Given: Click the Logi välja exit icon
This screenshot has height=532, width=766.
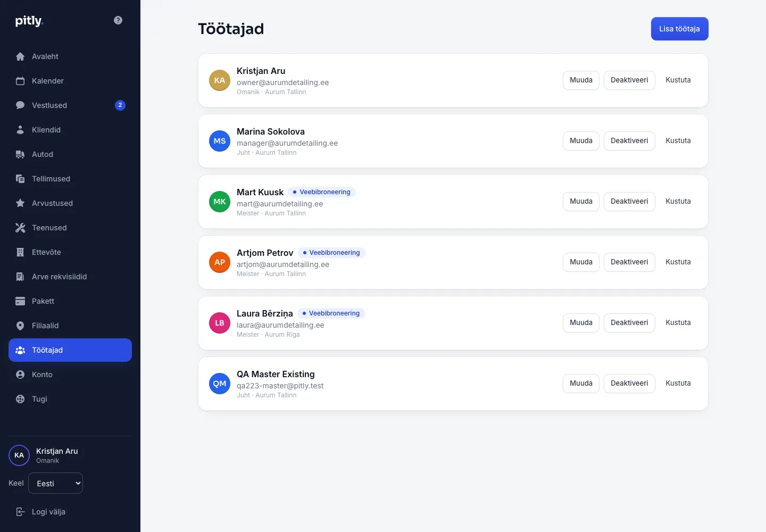Looking at the screenshot, I should (x=20, y=512).
